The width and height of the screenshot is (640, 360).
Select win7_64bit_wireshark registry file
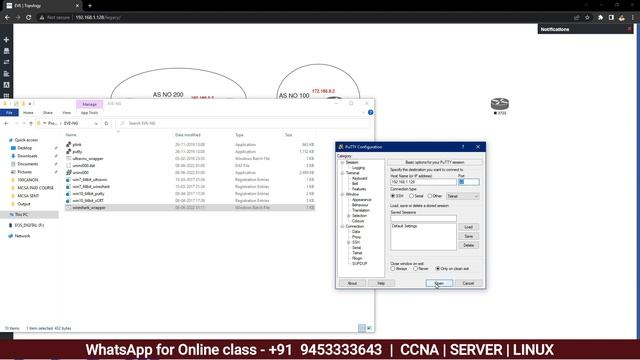[91, 187]
